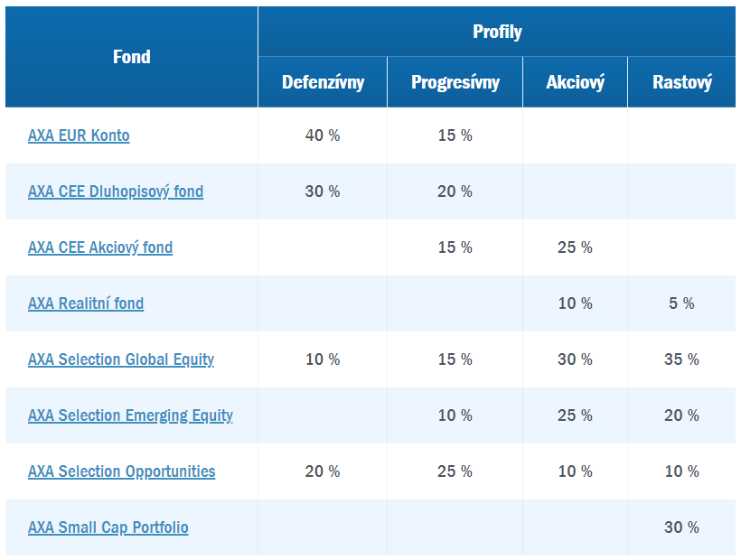Click the 25 % Progresívny cell for Opportunities
This screenshot has width=741, height=560.
tap(455, 471)
